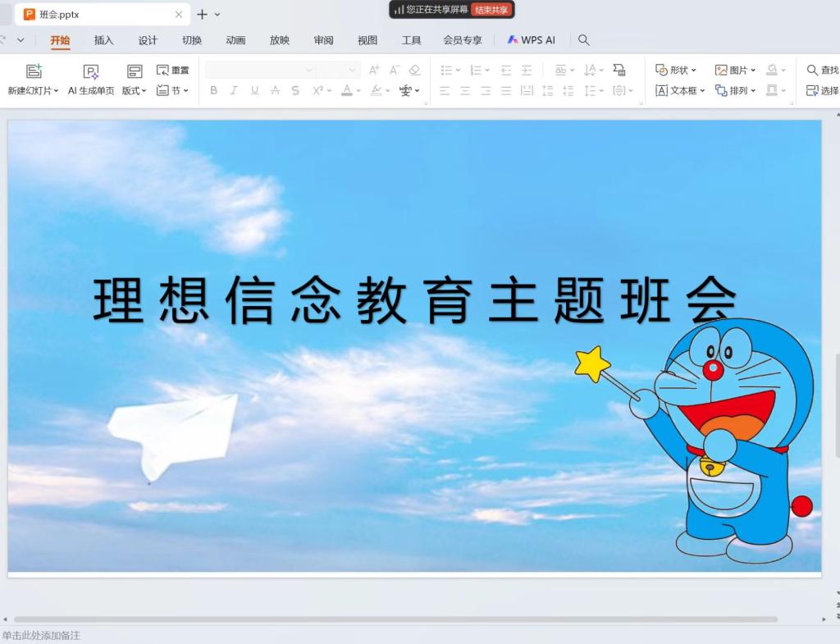Toggle align text left
Screen dimensions: 840x644
[445, 90]
